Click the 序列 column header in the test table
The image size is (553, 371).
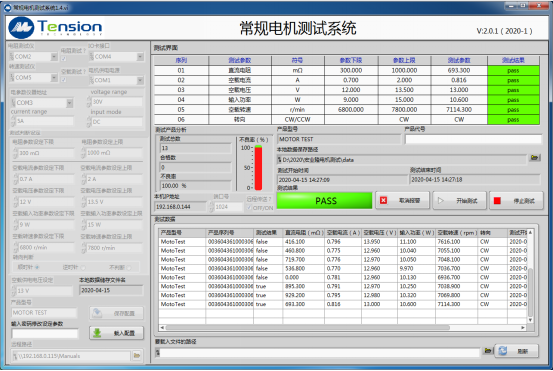coord(181,60)
